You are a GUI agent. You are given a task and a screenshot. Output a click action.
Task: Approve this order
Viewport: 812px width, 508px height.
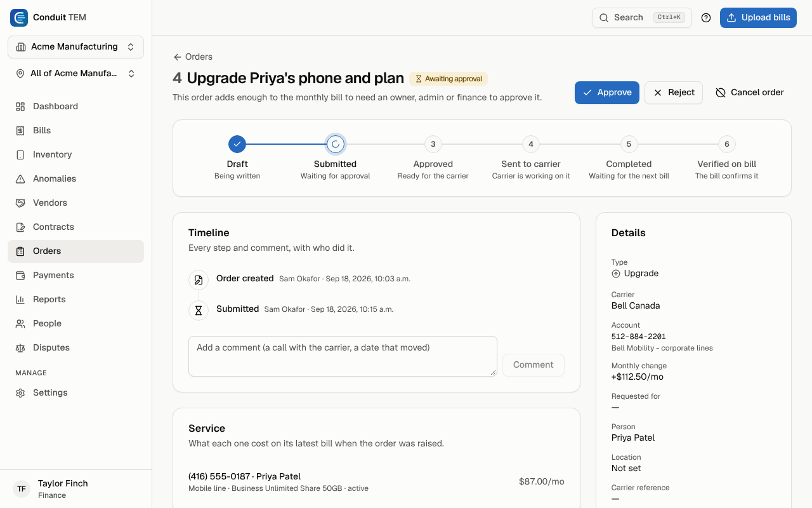pyautogui.click(x=607, y=93)
